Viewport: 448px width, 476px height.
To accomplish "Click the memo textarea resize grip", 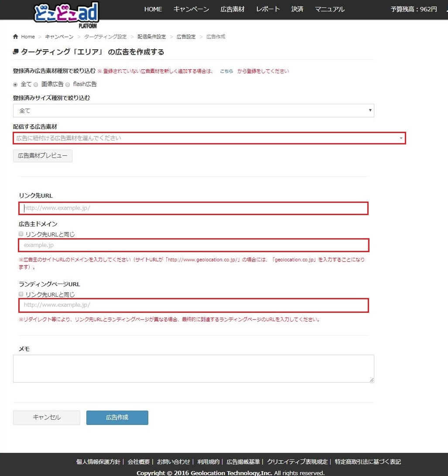I will (x=372, y=380).
